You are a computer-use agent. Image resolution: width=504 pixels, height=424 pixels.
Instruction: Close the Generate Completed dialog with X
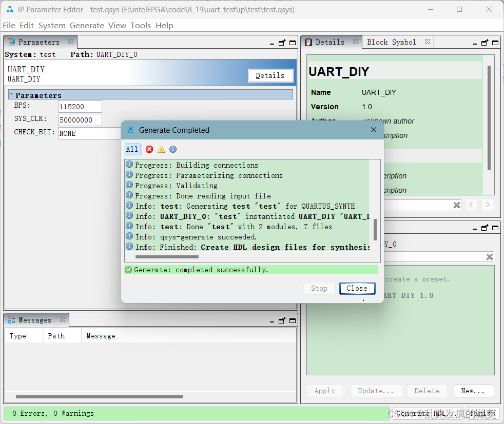tap(373, 130)
